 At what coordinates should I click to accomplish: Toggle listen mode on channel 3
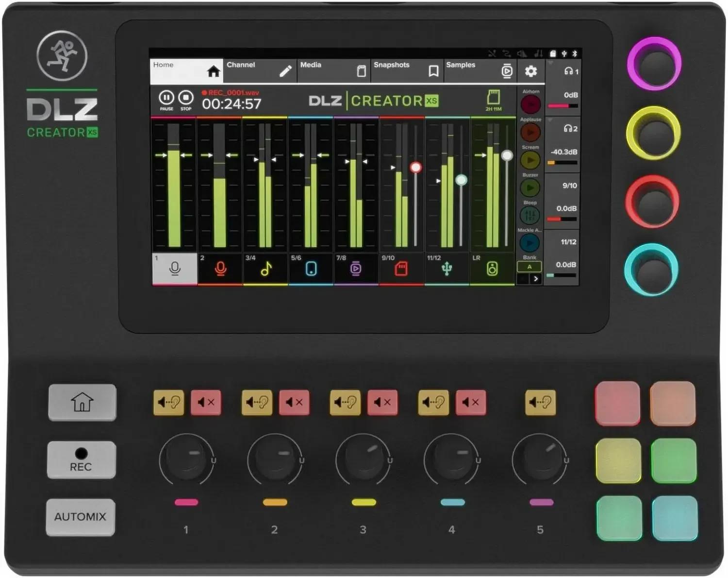point(345,402)
